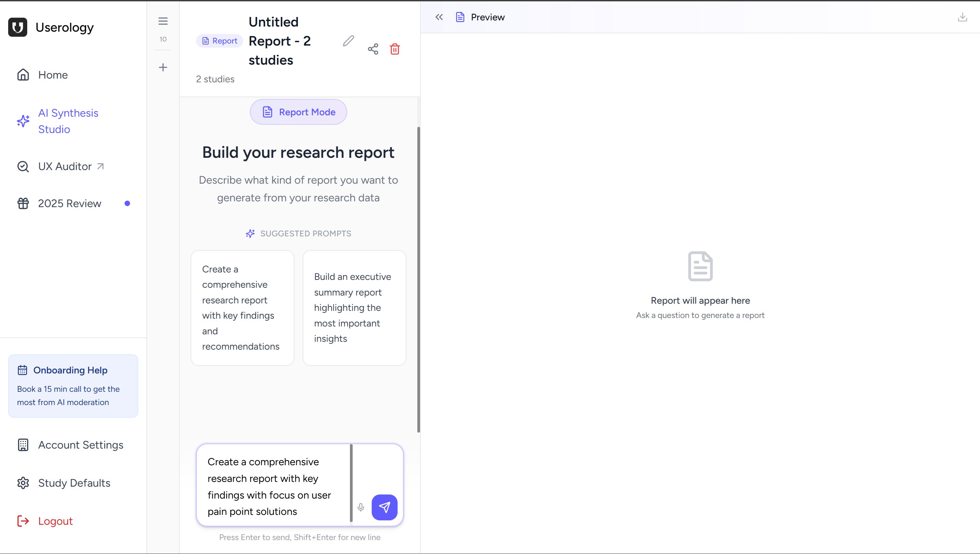This screenshot has height=554, width=980.
Task: Select the executive summary suggested prompt
Action: pos(354,307)
